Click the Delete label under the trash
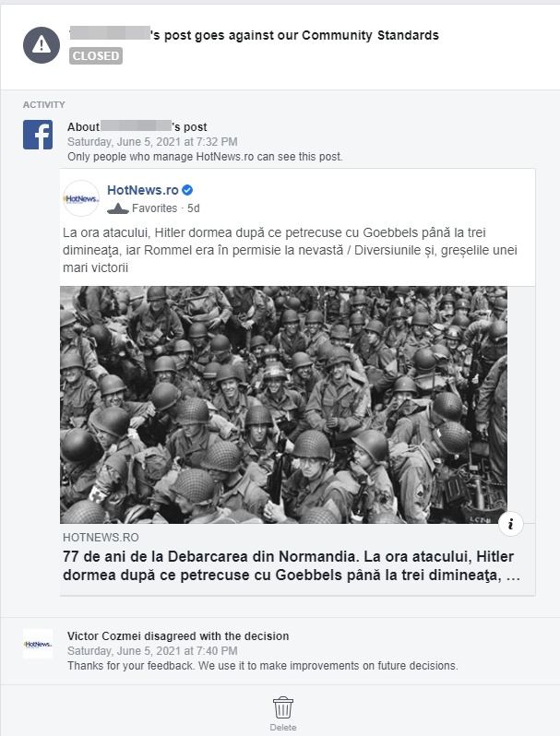 283,727
